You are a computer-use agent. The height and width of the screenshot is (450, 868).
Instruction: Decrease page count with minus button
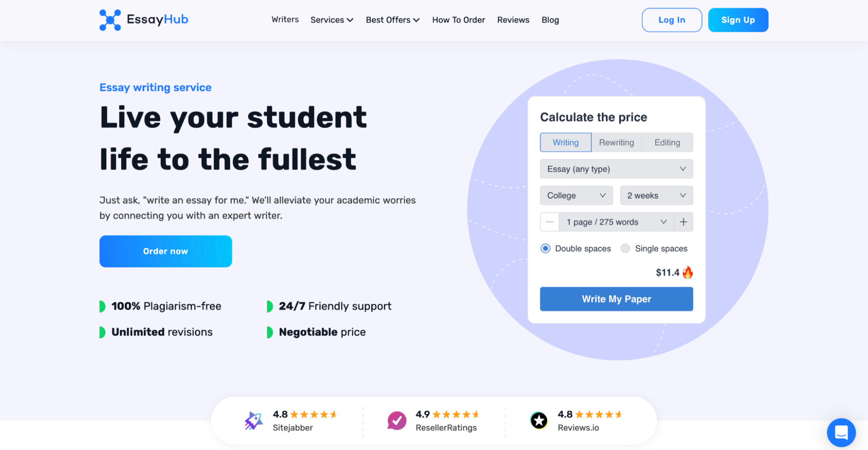click(x=550, y=222)
